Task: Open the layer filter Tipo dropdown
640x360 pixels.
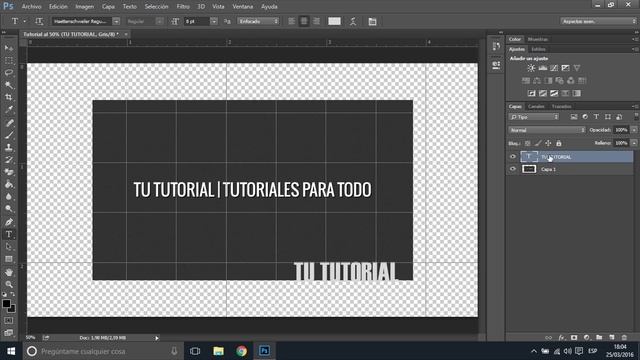Action: click(x=534, y=117)
